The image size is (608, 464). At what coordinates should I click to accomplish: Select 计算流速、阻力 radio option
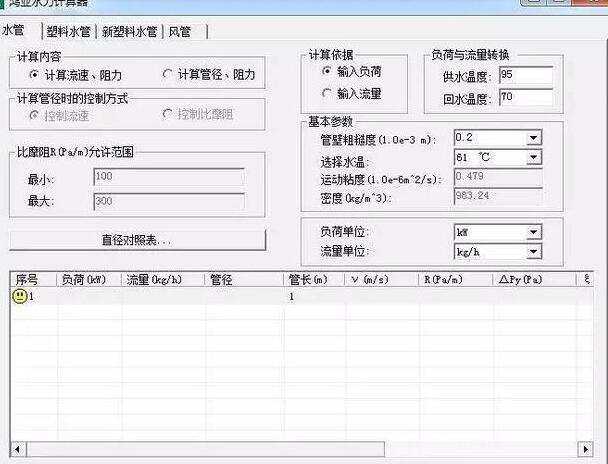point(35,74)
